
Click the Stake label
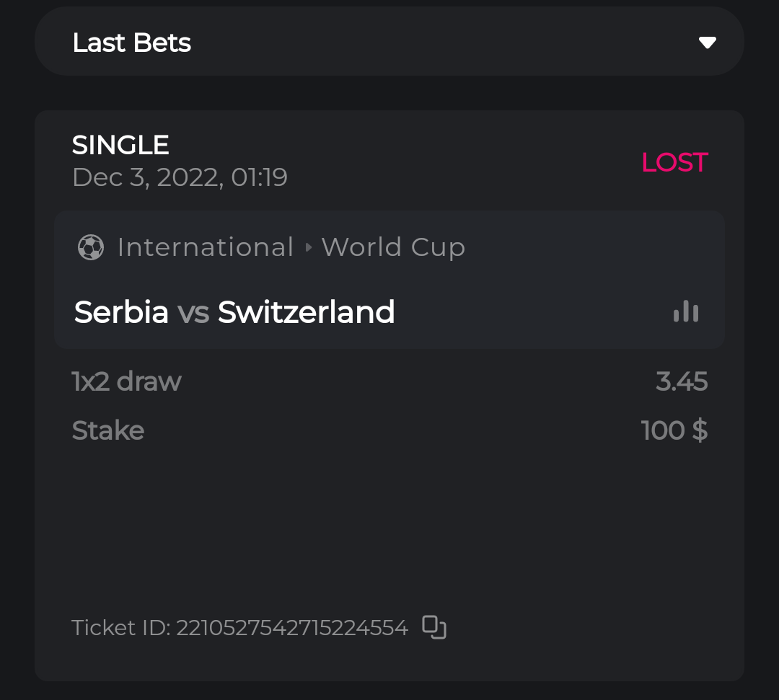(108, 430)
